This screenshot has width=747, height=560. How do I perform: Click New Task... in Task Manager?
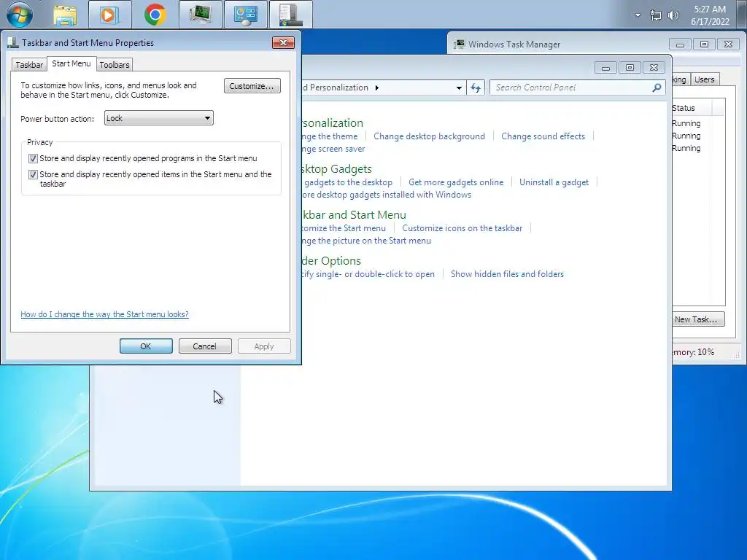698,319
